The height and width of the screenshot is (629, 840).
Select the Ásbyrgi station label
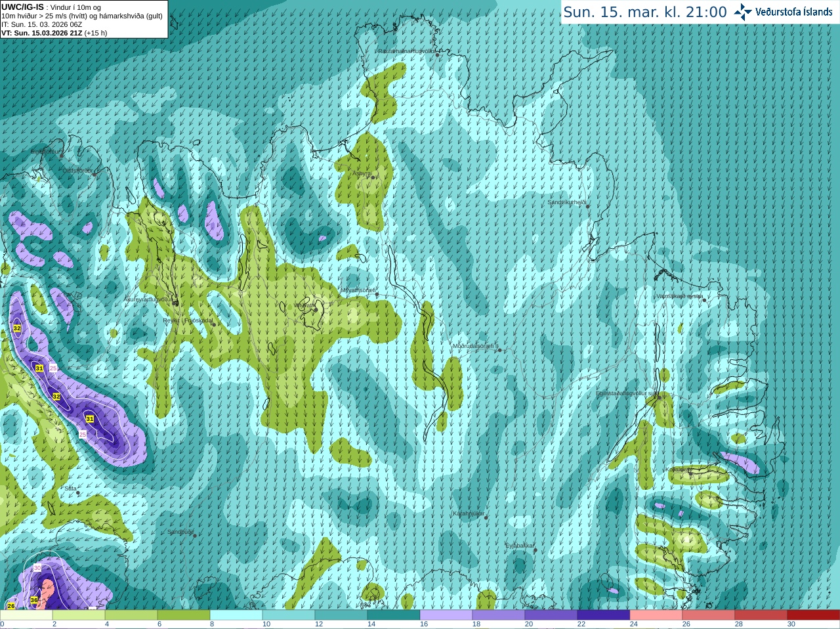(362, 173)
